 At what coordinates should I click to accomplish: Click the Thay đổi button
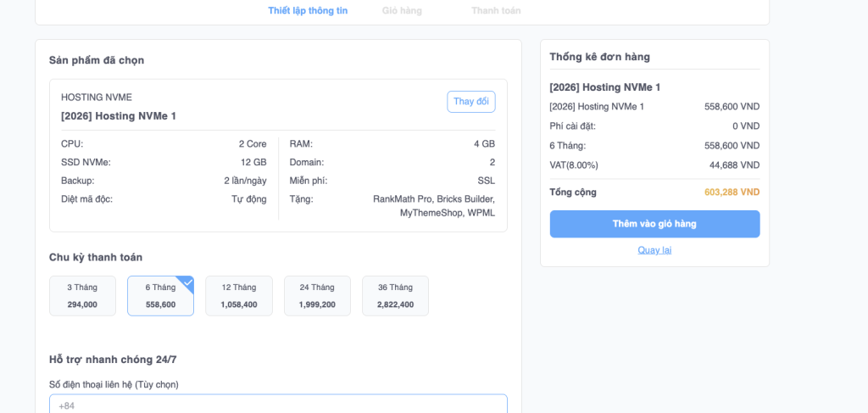click(470, 102)
